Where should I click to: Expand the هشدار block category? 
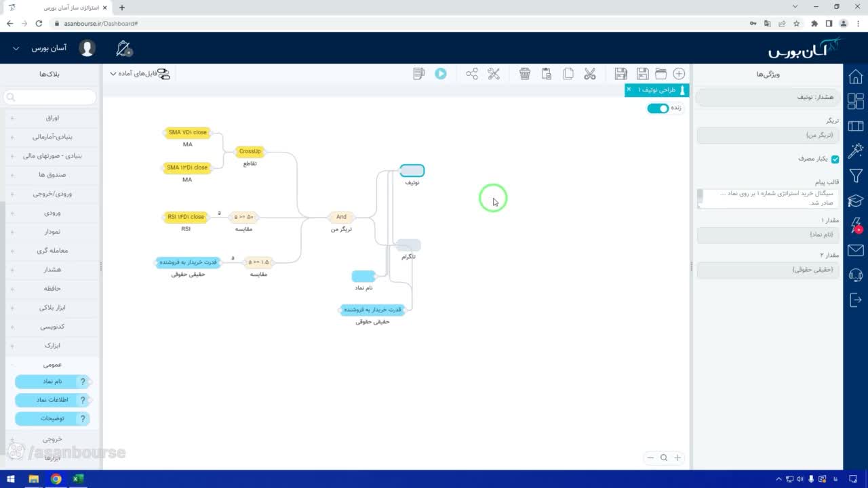tap(52, 270)
